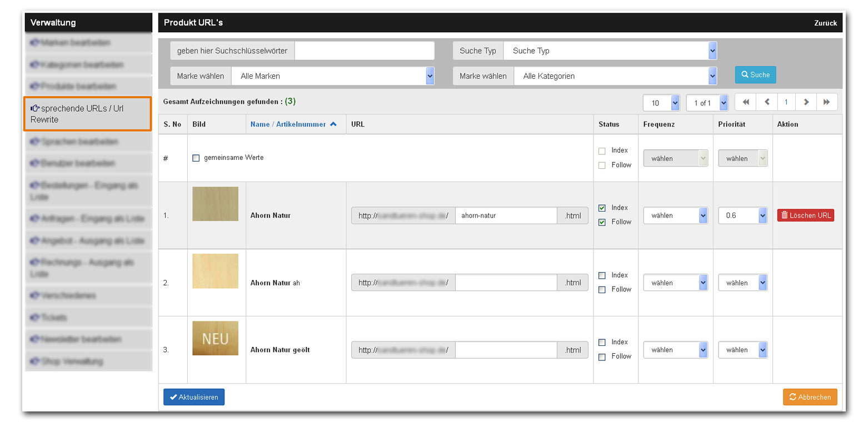Jump to last page pagination arrow
The height and width of the screenshot is (422, 868).
coord(826,102)
